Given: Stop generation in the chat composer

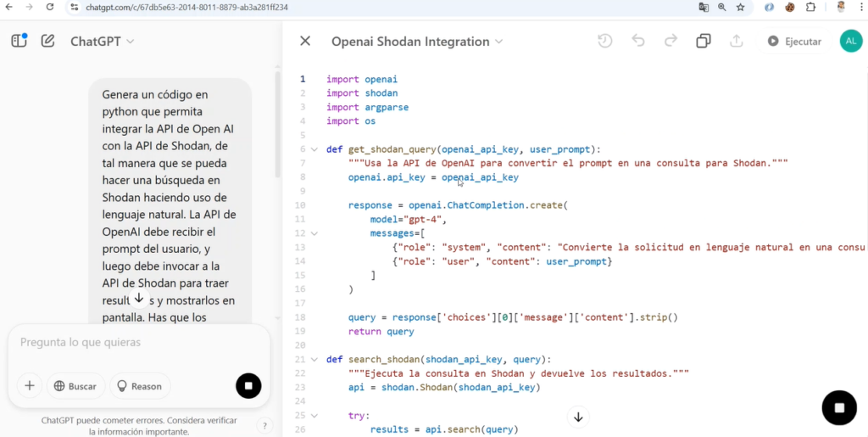Looking at the screenshot, I should pyautogui.click(x=248, y=386).
